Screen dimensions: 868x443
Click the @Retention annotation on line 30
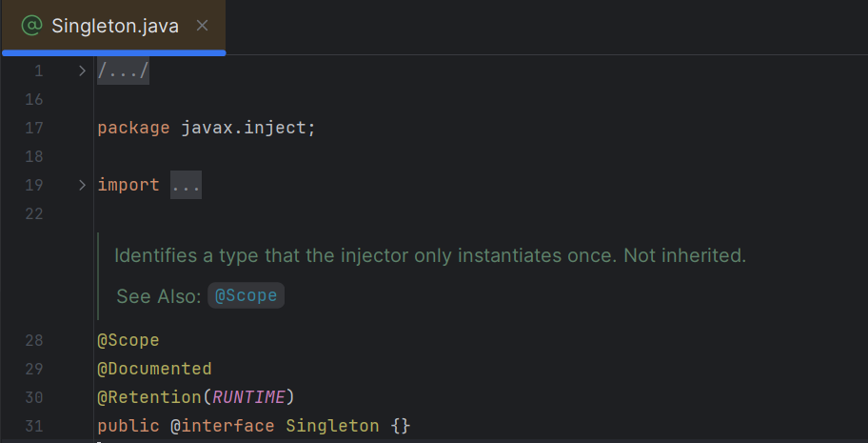click(x=148, y=397)
